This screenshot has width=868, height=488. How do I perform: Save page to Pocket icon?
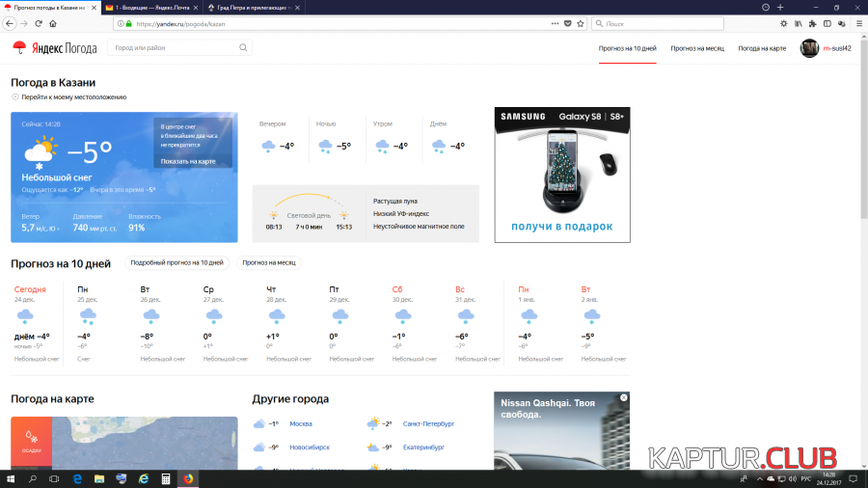click(567, 24)
